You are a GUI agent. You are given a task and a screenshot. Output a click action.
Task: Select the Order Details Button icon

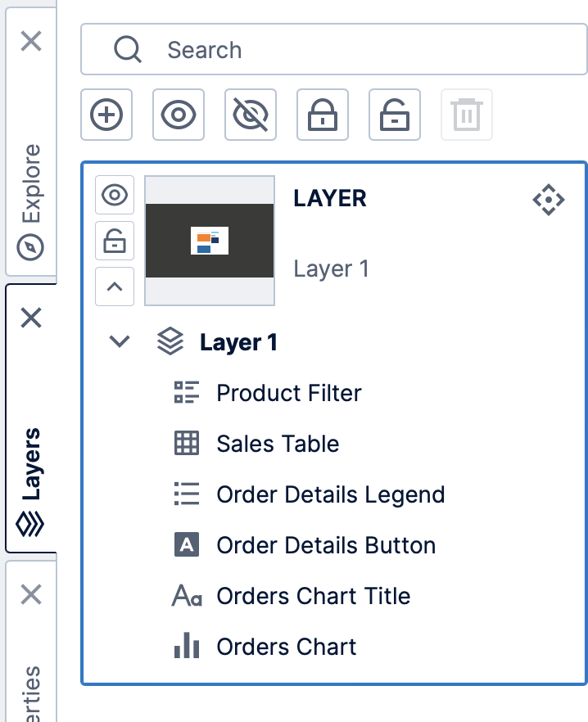(186, 545)
